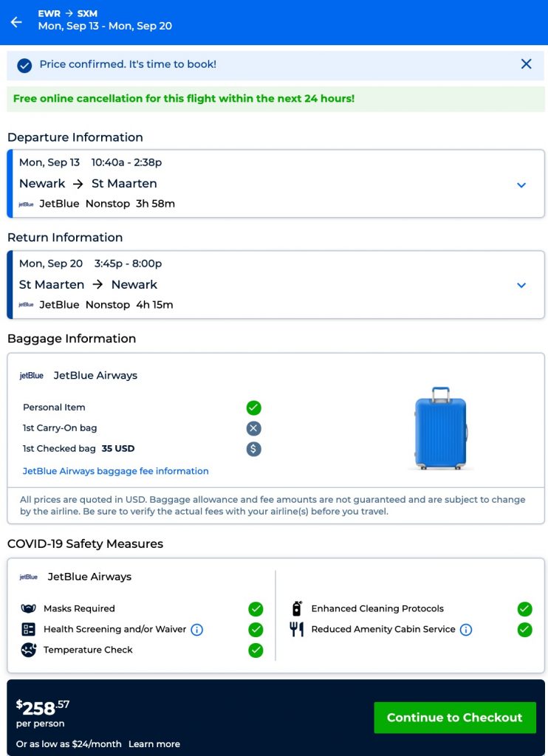Click the price confirmed checkmark icon

point(24,65)
